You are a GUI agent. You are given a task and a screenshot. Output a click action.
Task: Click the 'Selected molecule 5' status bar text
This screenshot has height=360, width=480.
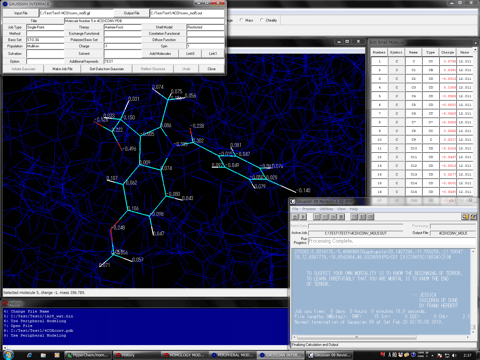coord(44,293)
